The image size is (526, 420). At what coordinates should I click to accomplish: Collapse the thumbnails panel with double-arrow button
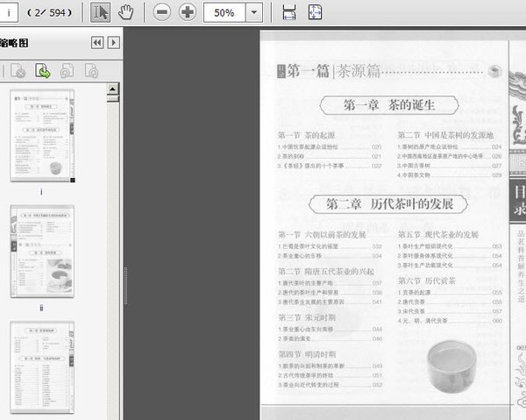tap(97, 42)
